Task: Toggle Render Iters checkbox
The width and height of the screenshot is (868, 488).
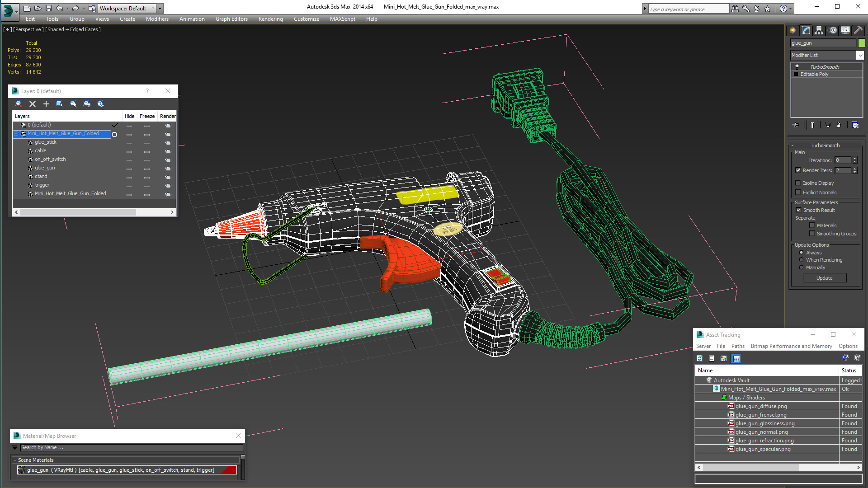Action: [798, 170]
